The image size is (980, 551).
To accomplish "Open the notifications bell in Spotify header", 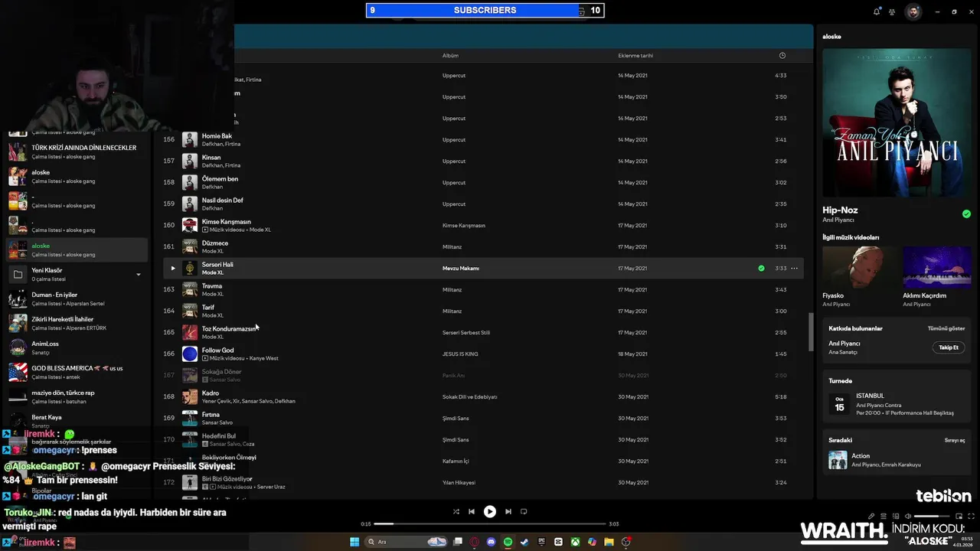I will click(877, 11).
